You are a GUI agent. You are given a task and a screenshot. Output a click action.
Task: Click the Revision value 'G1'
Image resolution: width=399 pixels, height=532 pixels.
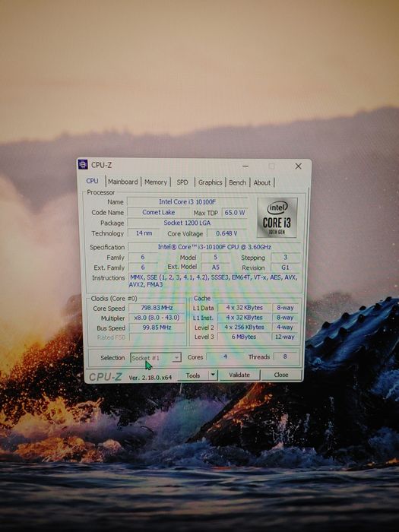(x=285, y=268)
